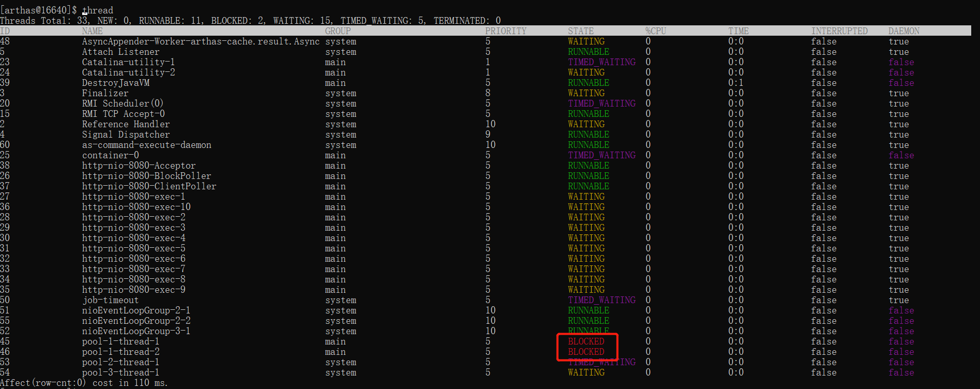Select thread name AsyncAppender-Worker-arthas-cache.result.Async
The height and width of the screenshot is (389, 980).
click(201, 41)
